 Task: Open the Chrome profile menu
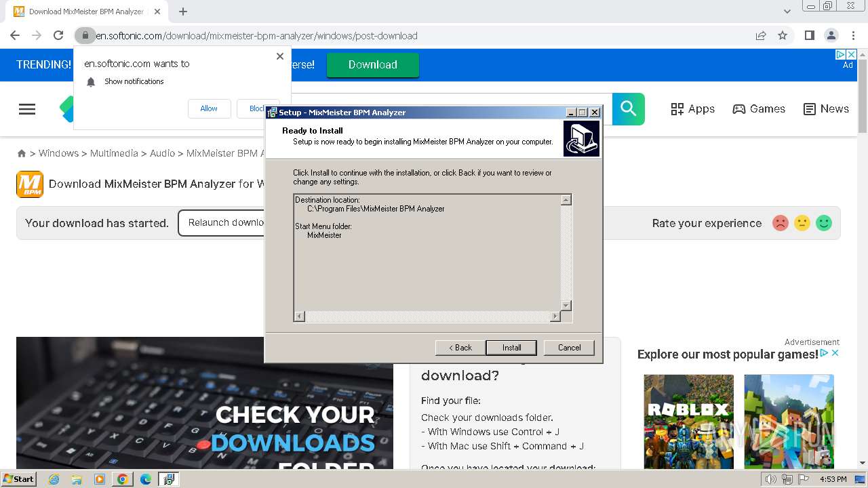[831, 35]
